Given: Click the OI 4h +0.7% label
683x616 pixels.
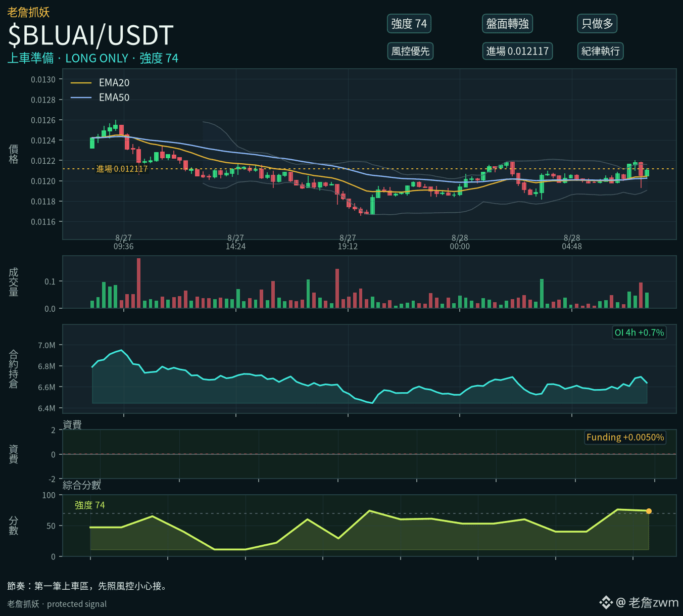Looking at the screenshot, I should (x=639, y=333).
